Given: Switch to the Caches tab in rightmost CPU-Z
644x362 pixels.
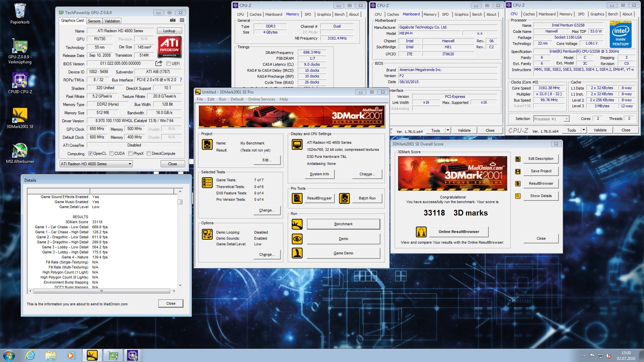Looking at the screenshot, I should [529, 14].
